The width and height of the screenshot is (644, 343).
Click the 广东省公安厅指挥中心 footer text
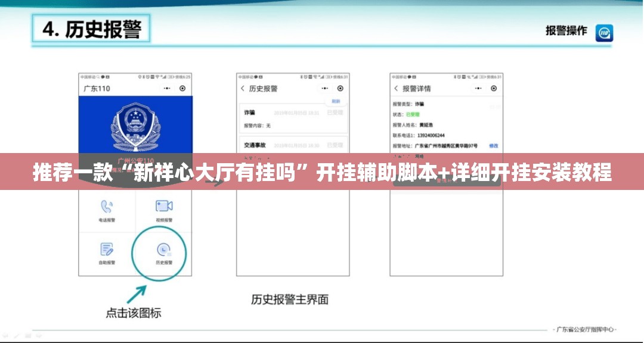point(586,329)
